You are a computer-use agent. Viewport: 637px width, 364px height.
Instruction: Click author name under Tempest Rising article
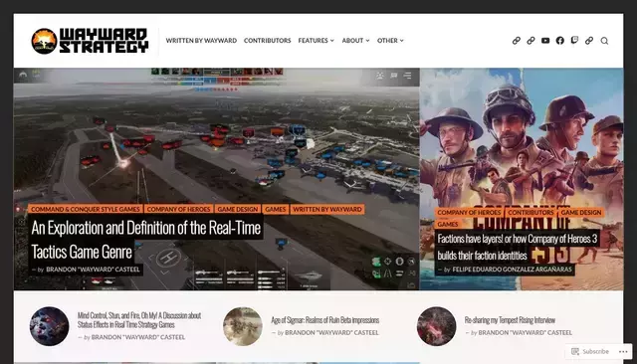[x=525, y=333]
